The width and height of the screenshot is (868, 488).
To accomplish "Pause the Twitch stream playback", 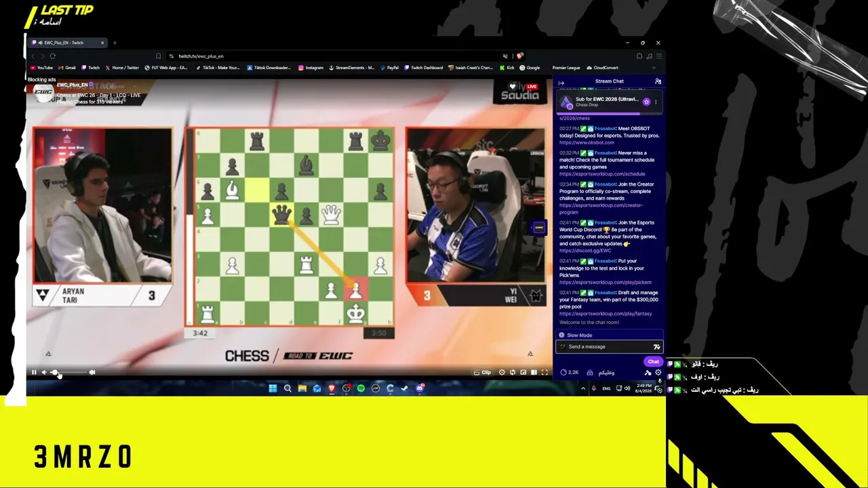I will coord(34,372).
